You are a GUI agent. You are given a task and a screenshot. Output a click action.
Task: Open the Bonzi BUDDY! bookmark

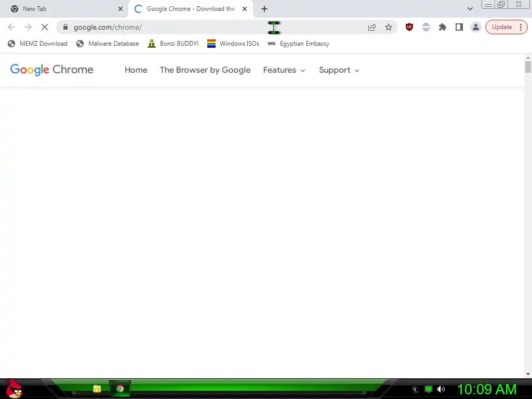173,44
